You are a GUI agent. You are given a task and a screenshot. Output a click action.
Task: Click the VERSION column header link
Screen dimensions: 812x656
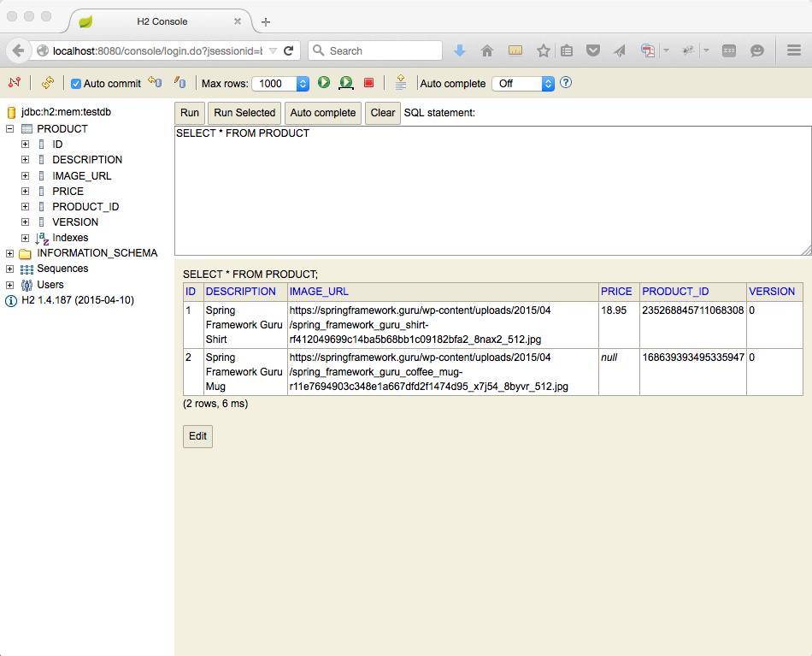772,292
